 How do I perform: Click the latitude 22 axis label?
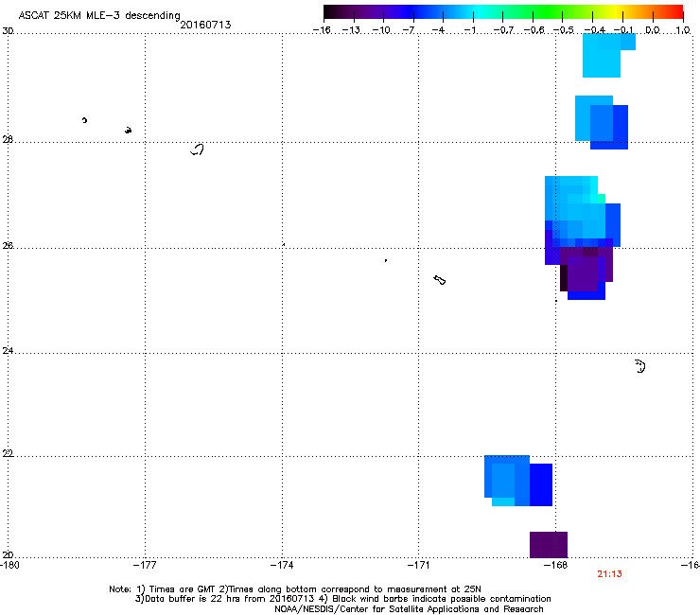pos(8,453)
